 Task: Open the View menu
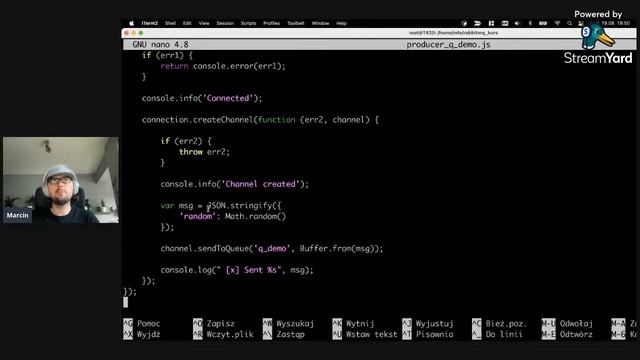(204, 23)
